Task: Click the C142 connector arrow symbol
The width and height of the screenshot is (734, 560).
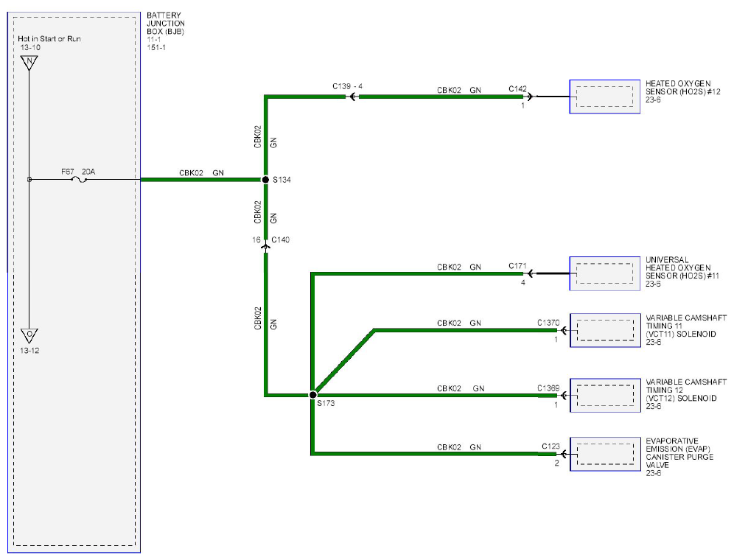Action: click(529, 97)
